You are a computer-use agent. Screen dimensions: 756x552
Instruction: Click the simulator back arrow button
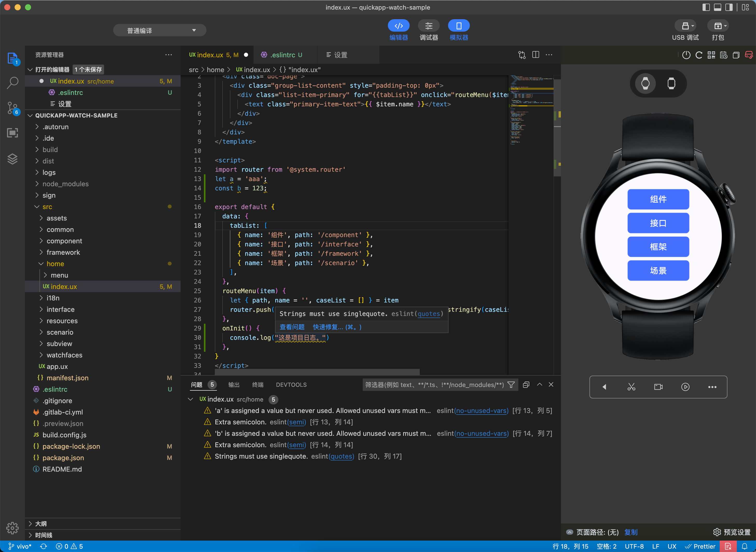[x=604, y=387]
